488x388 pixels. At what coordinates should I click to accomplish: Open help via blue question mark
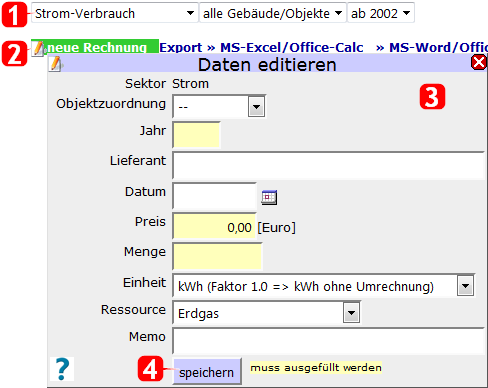[62, 369]
